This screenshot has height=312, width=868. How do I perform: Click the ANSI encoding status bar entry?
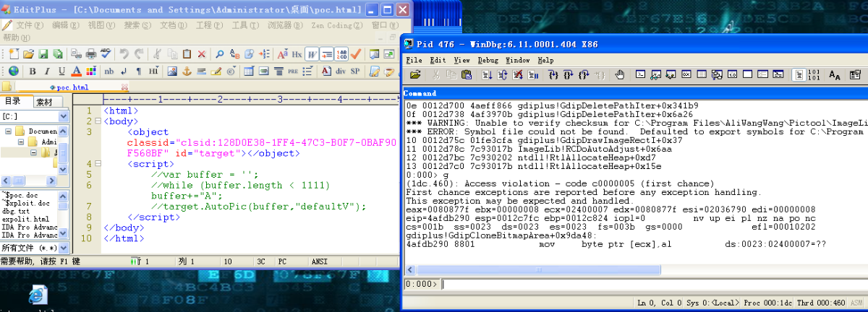320,261
